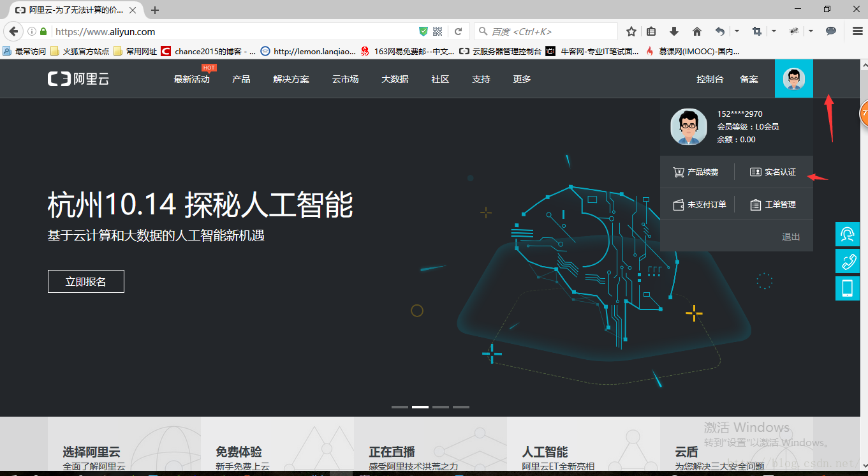Go back with the browser back arrow
The height and width of the screenshot is (476, 868).
pos(13,31)
